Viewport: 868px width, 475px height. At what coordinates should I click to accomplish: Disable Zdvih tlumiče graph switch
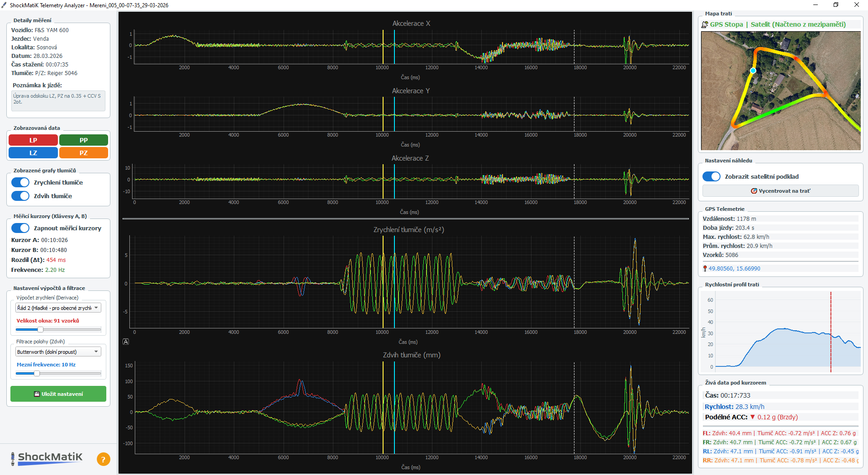pyautogui.click(x=20, y=196)
